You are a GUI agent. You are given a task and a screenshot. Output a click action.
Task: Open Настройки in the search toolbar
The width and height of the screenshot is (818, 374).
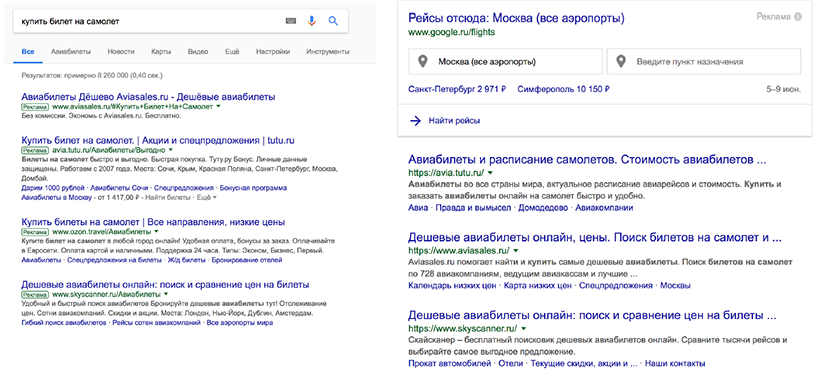tap(273, 52)
